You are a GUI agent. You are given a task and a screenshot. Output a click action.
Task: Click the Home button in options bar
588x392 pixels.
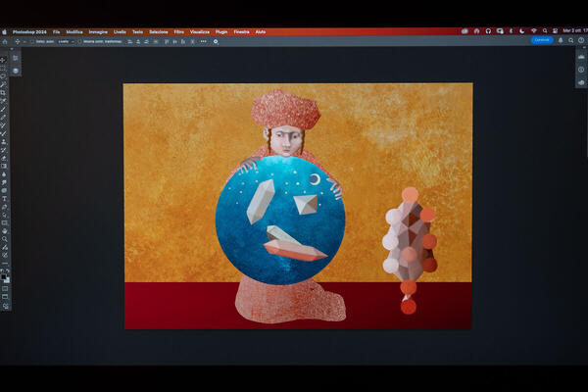tap(6, 41)
